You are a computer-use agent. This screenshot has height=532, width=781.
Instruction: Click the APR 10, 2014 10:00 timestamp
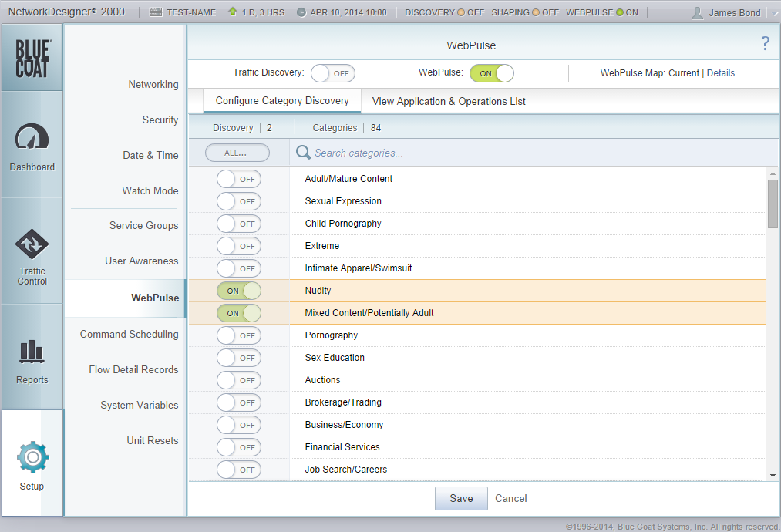pos(348,12)
